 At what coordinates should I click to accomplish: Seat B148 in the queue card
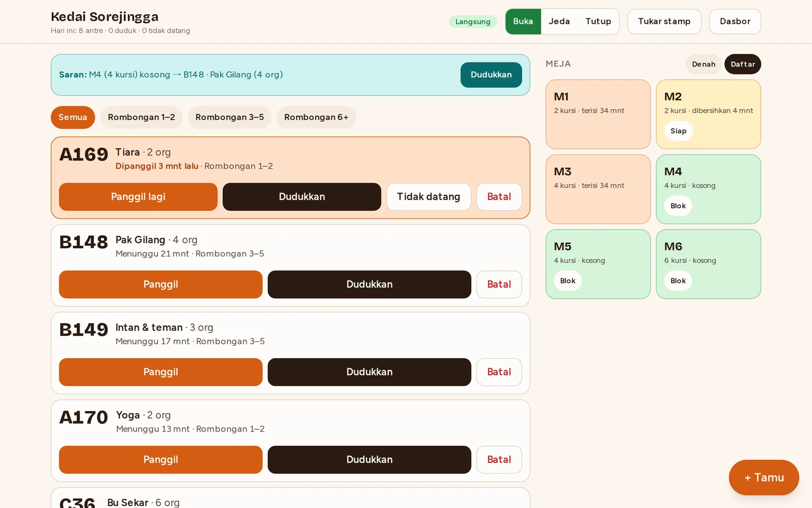(x=369, y=284)
